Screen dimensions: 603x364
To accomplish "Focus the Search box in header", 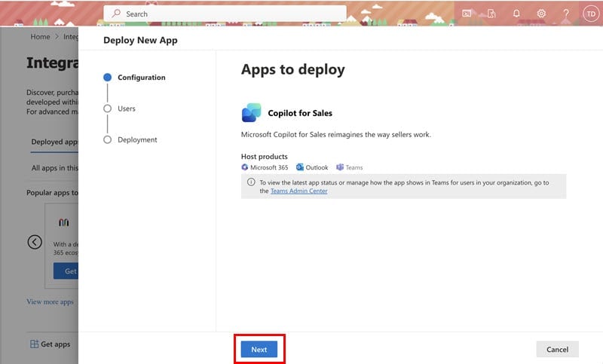I will pyautogui.click(x=225, y=14).
